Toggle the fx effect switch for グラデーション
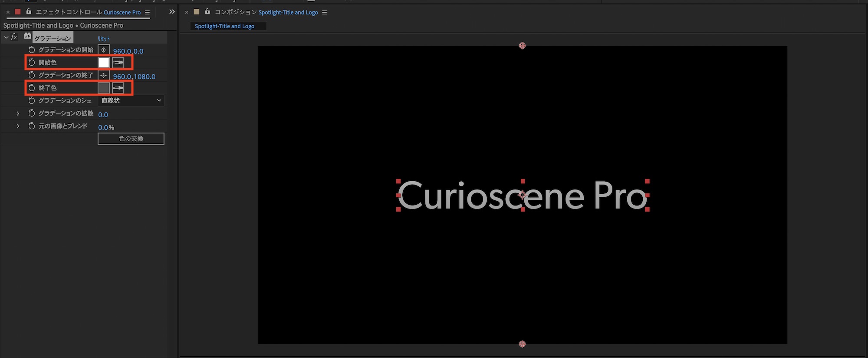Image resolution: width=868 pixels, height=358 pixels. (14, 37)
